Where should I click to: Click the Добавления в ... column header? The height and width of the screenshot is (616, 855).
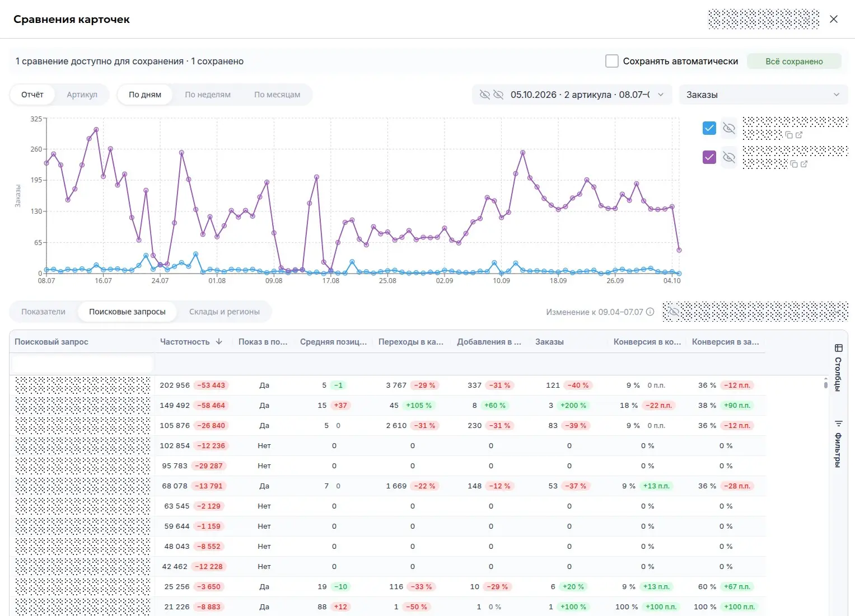(x=489, y=342)
